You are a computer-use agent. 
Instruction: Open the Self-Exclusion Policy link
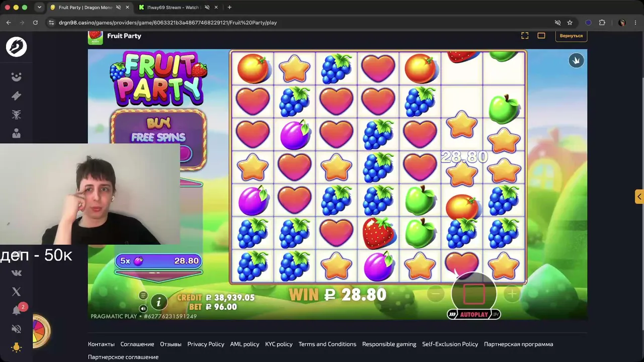450,344
